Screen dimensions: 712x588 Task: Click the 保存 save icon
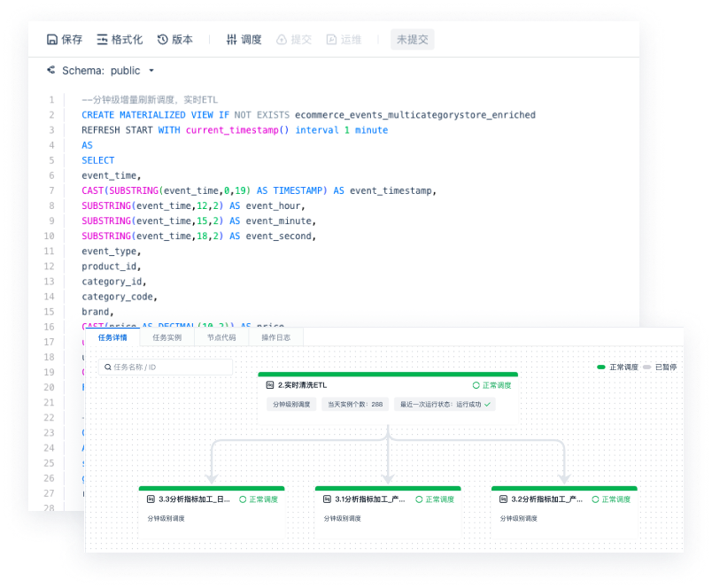pyautogui.click(x=52, y=40)
